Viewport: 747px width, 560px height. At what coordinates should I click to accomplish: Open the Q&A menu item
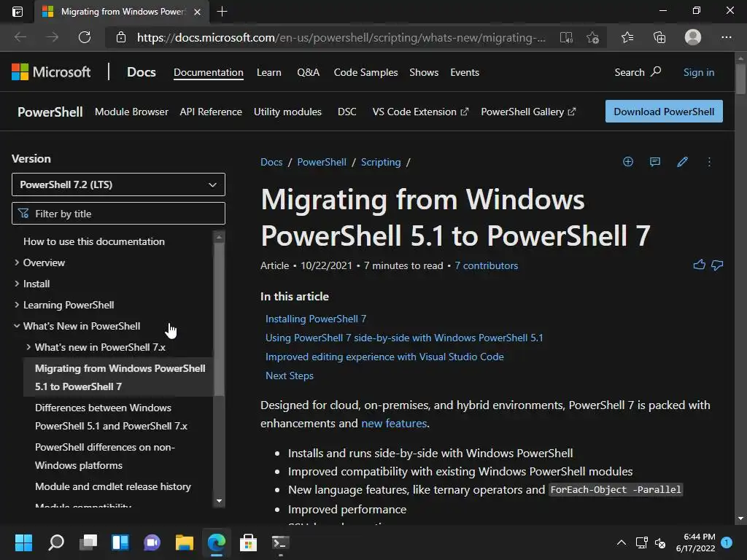pos(309,72)
